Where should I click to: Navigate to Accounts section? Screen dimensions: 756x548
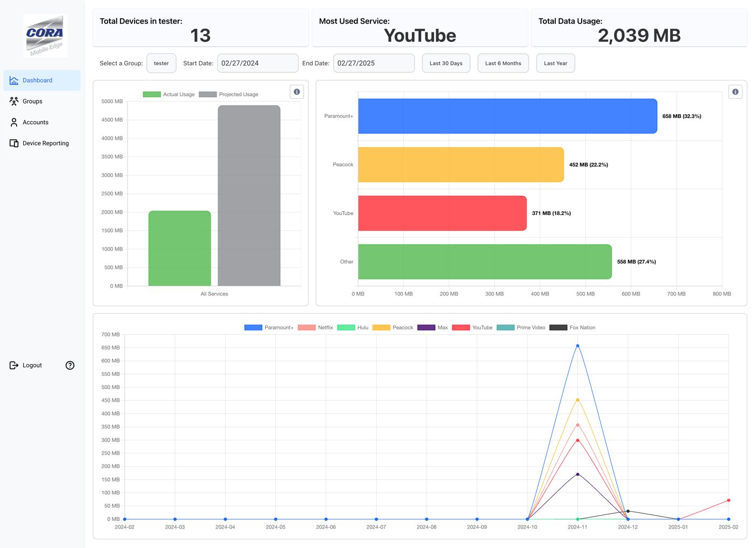[42, 123]
